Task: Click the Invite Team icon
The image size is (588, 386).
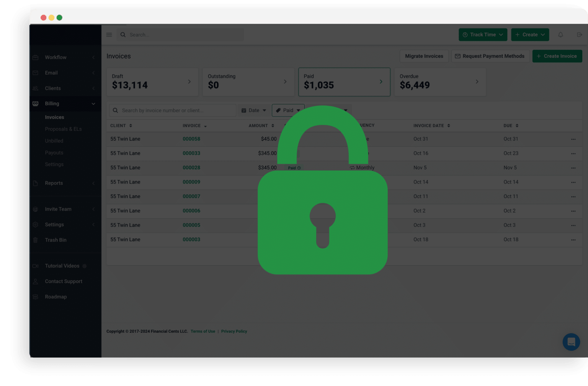Action: pos(36,209)
